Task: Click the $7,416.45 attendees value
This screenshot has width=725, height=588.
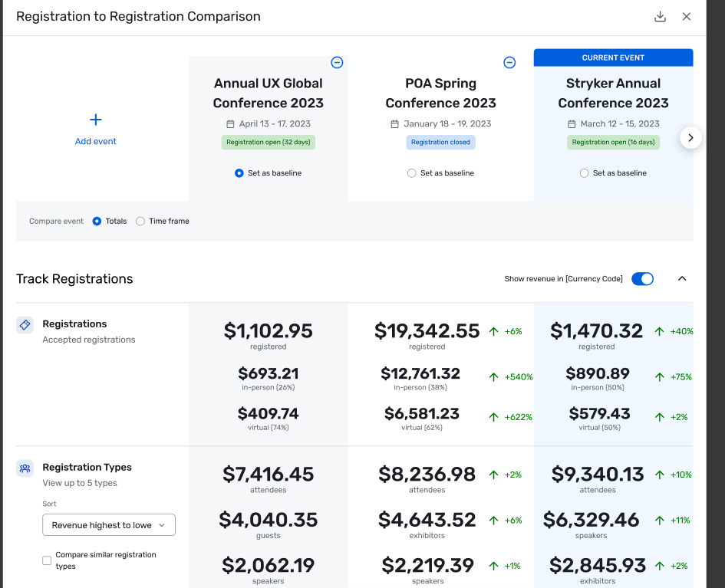Action: tap(269, 475)
